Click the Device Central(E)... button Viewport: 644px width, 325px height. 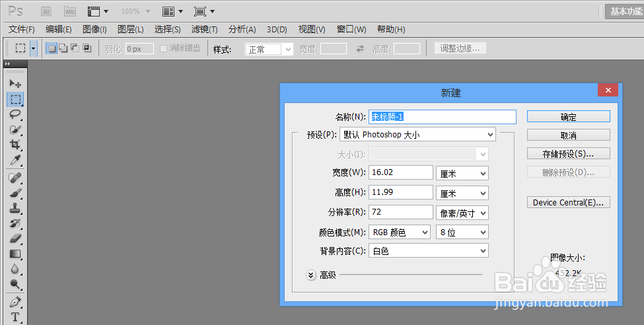pos(569,202)
